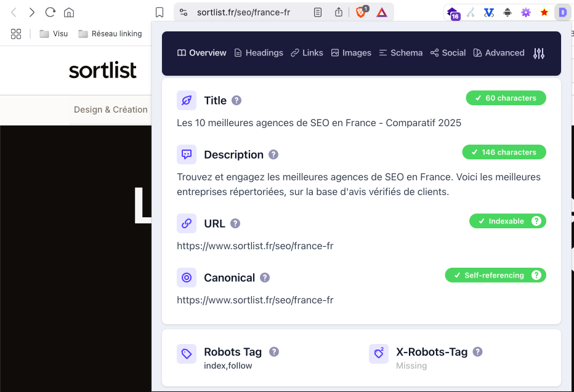Image resolution: width=574 pixels, height=392 pixels.
Task: Click the page title text 'Les 10 meilleures agences'
Action: click(x=319, y=123)
